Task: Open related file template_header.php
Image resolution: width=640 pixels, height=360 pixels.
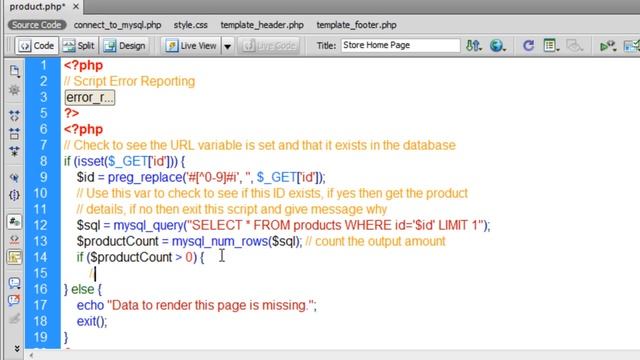Action: [x=262, y=25]
